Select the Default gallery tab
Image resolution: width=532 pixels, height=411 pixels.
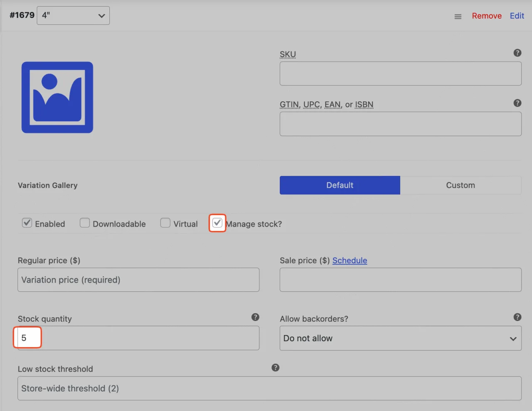[340, 185]
